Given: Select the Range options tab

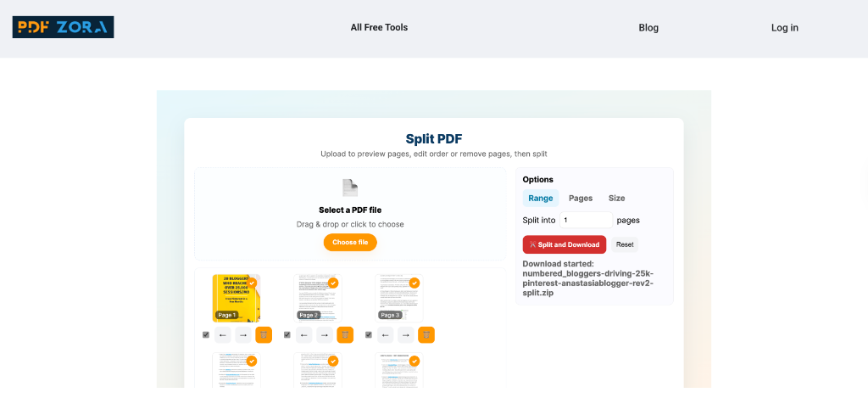Looking at the screenshot, I should coord(541,198).
